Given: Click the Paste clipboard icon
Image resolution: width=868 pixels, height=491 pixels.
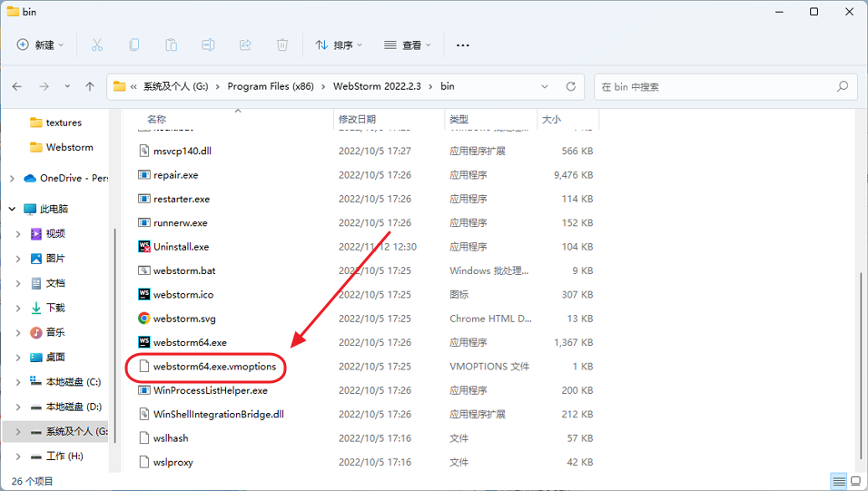Looking at the screenshot, I should tap(171, 44).
